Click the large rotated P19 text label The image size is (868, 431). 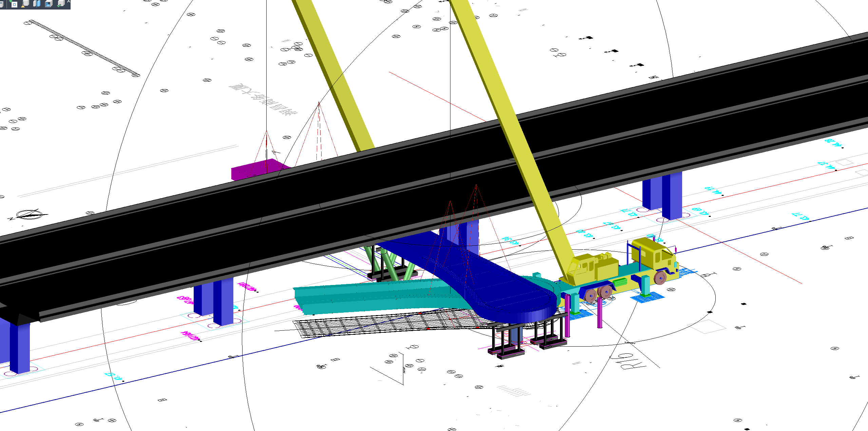point(628,362)
